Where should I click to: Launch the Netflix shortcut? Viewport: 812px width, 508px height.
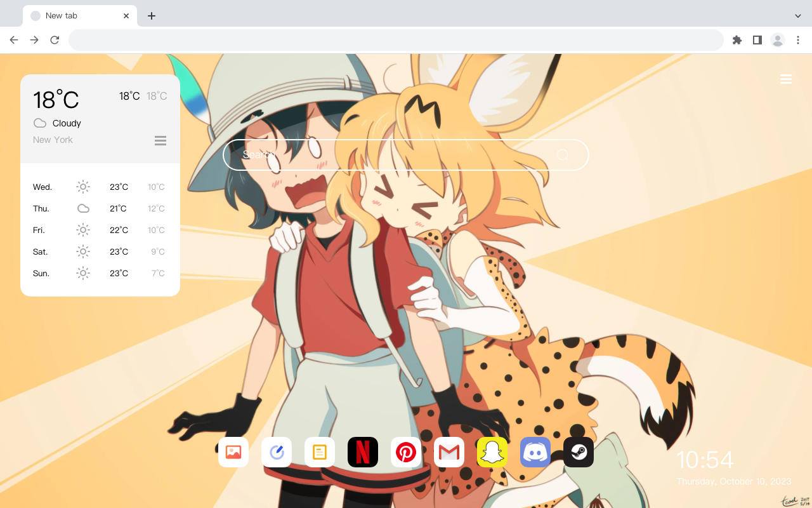[x=363, y=452]
